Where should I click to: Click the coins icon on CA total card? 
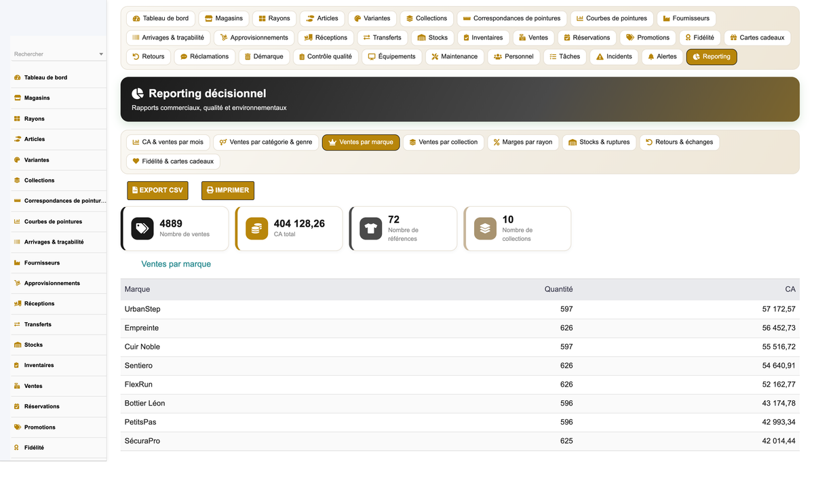pyautogui.click(x=257, y=229)
